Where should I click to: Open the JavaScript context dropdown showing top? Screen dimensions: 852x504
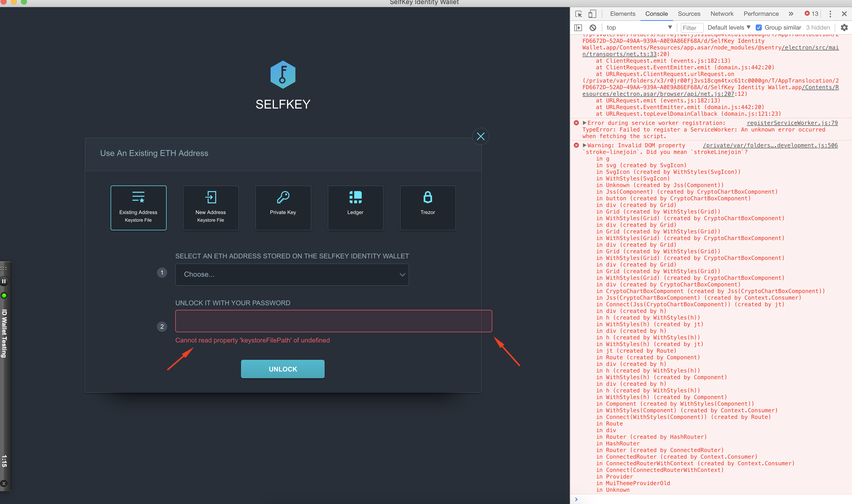[638, 27]
